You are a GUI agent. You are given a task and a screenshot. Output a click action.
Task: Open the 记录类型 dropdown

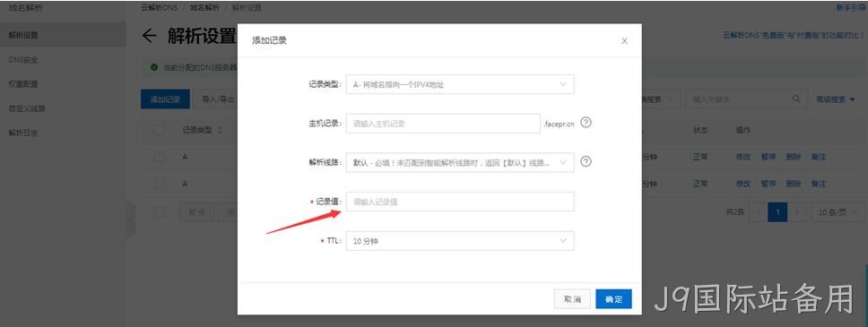click(460, 84)
